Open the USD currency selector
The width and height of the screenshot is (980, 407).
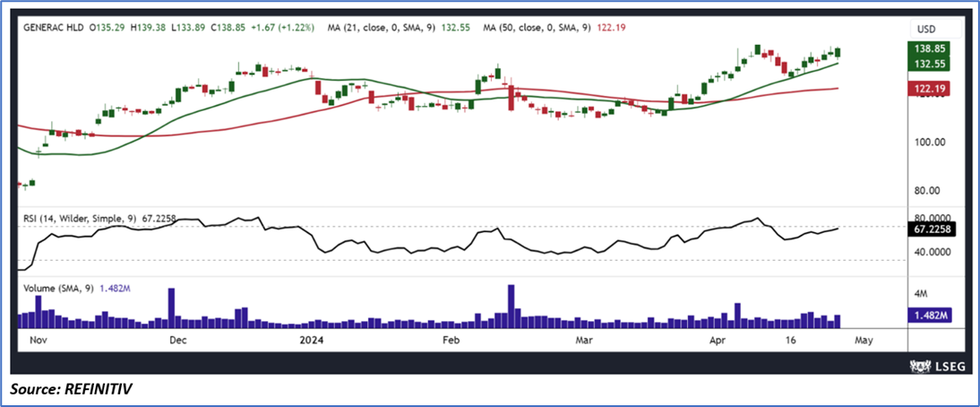pyautogui.click(x=935, y=29)
